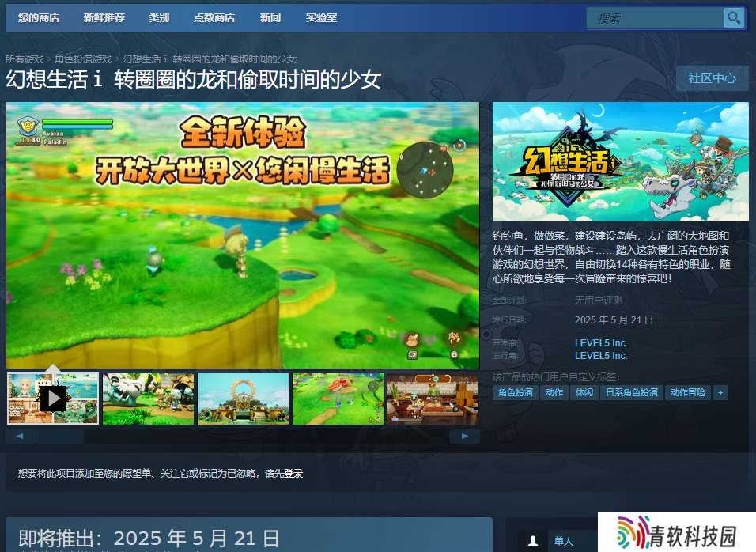Select the white dragon characters screenshot thumbnail
This screenshot has width=756, height=552.
(x=148, y=399)
